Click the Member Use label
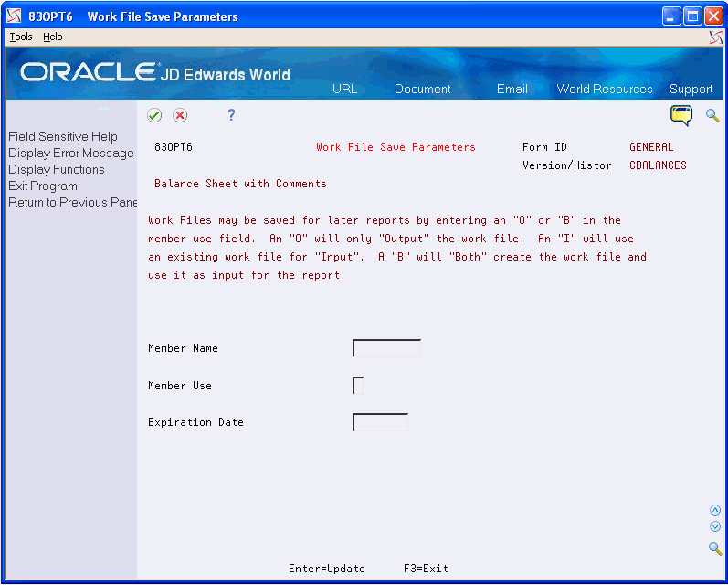 coord(180,386)
